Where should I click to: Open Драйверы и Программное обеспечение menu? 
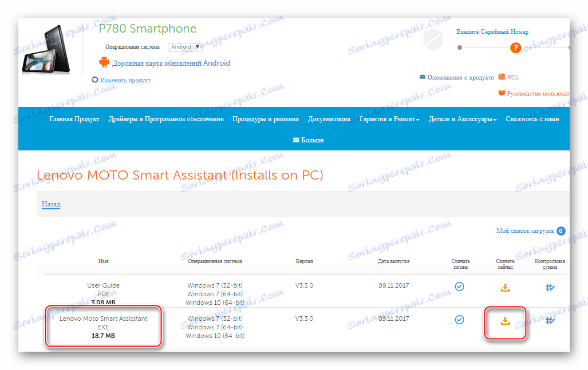pos(166,119)
